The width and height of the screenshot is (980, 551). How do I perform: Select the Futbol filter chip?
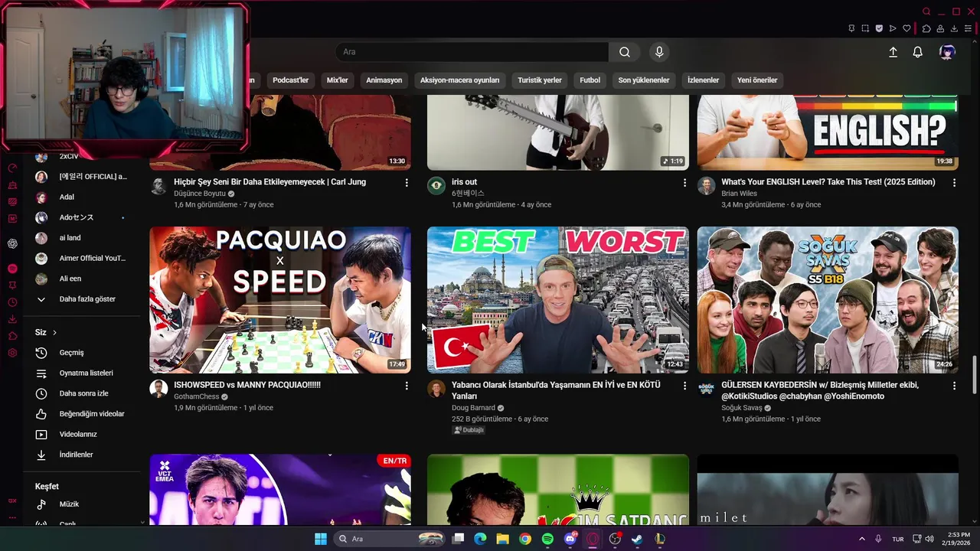590,80
